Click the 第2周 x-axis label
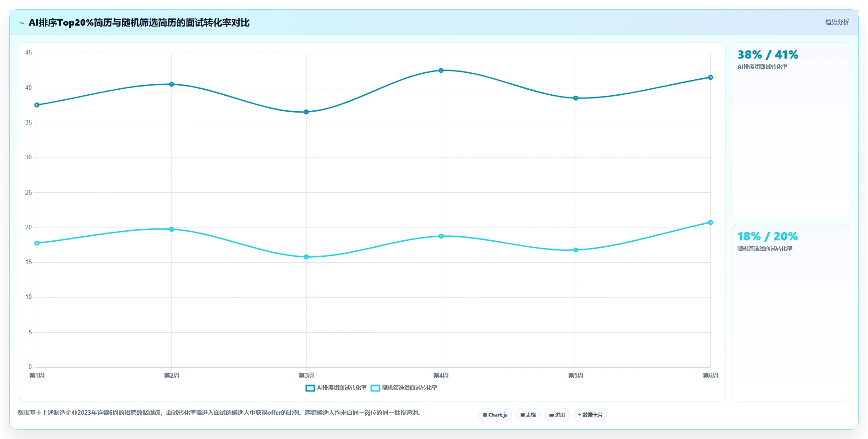The width and height of the screenshot is (868, 439). pyautogui.click(x=172, y=376)
